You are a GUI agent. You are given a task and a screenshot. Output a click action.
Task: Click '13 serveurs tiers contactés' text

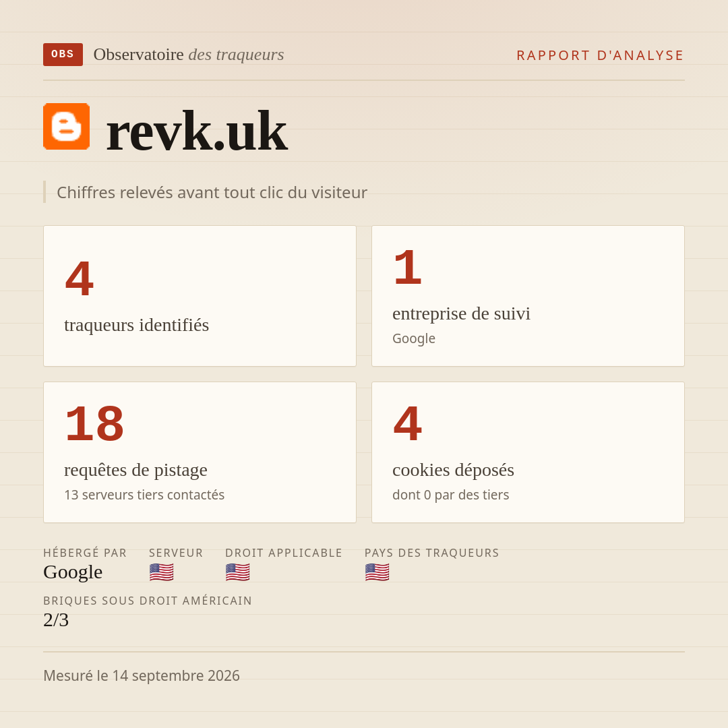tap(144, 495)
